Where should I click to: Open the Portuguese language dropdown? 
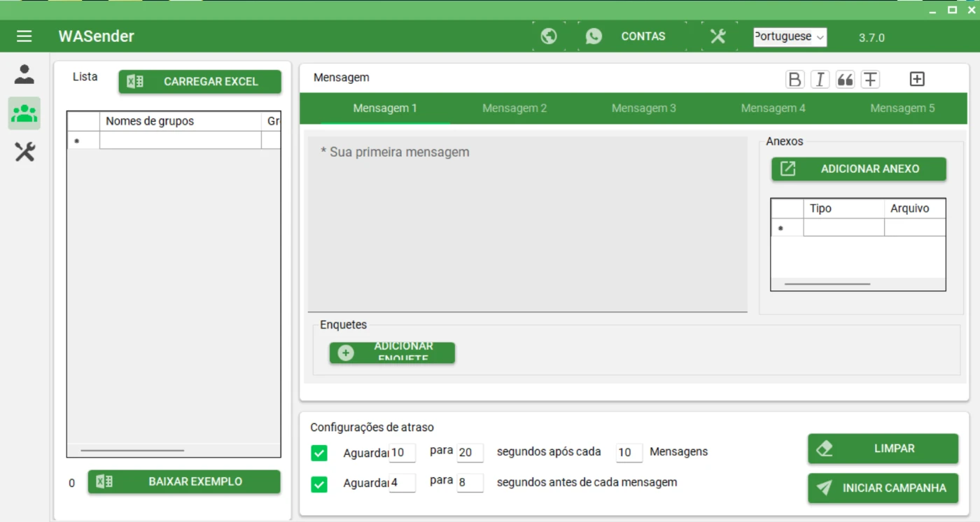(x=790, y=37)
